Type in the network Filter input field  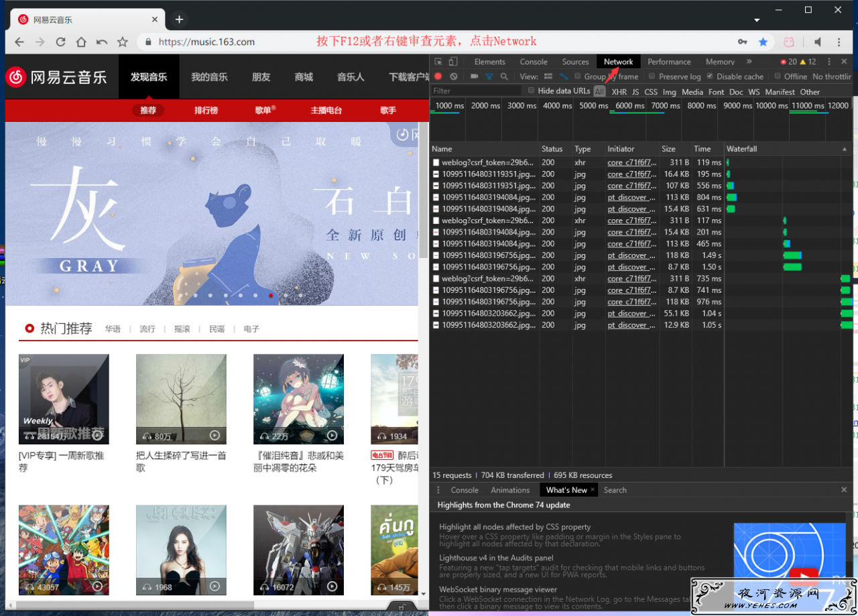click(x=476, y=90)
